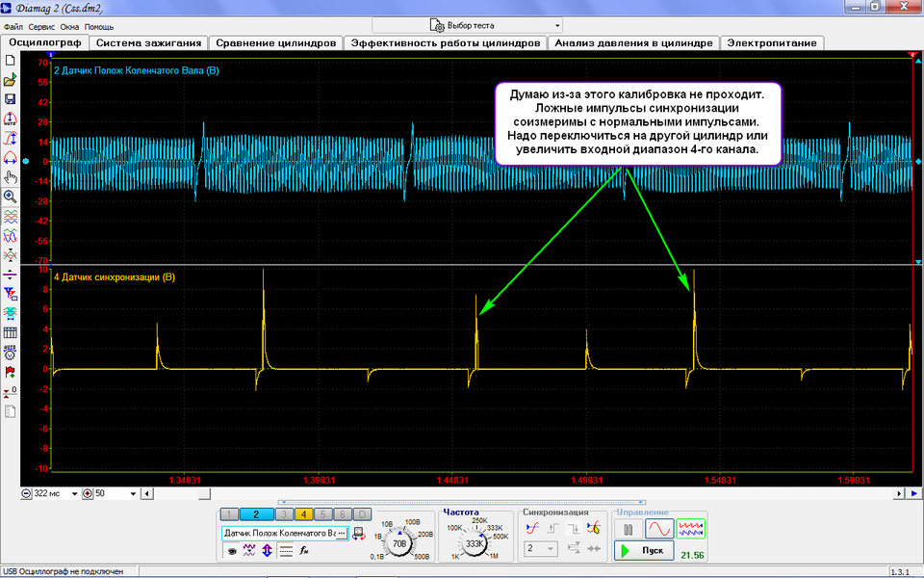This screenshot has width=924, height=578.
Task: Open the Помощь menu
Action: 99,27
